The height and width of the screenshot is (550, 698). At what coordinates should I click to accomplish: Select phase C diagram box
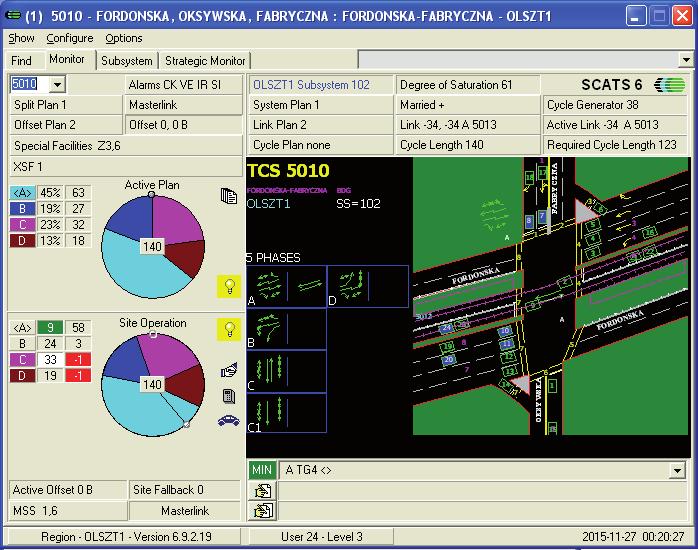[x=287, y=371]
